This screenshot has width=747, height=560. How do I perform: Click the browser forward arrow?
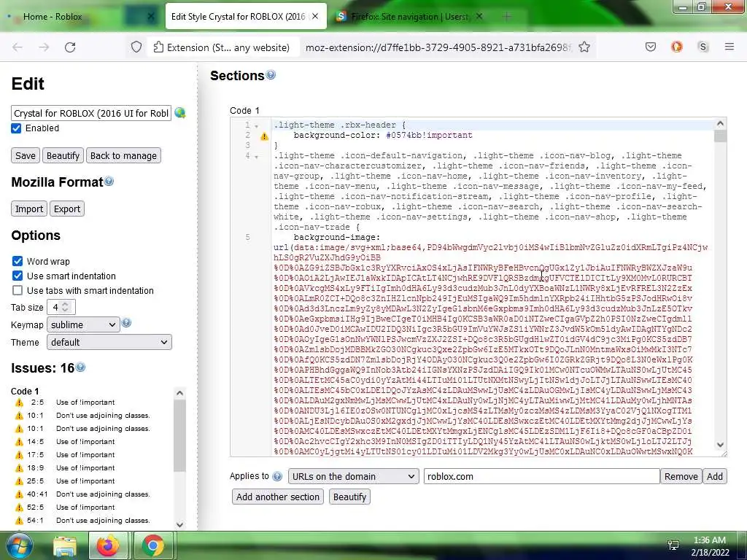[44, 47]
